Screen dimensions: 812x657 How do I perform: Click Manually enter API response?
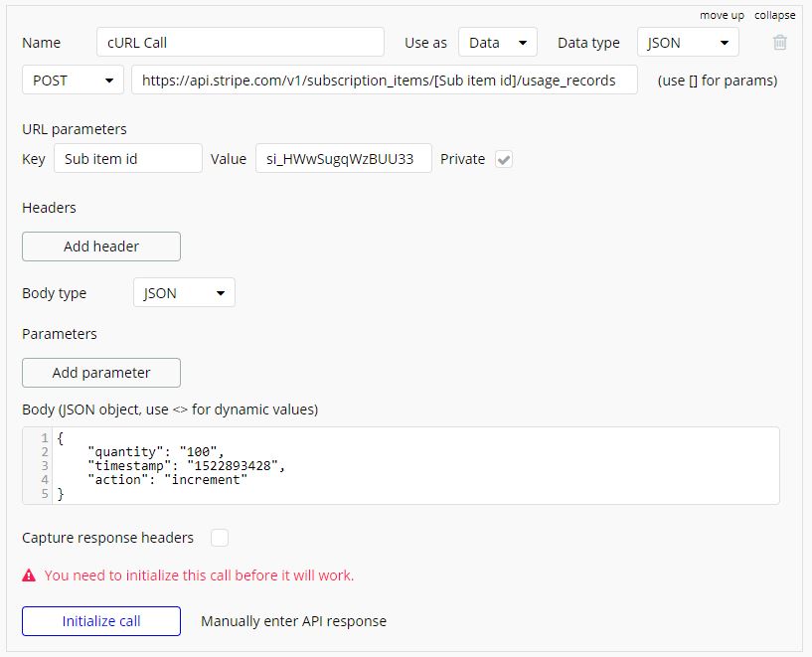click(293, 621)
